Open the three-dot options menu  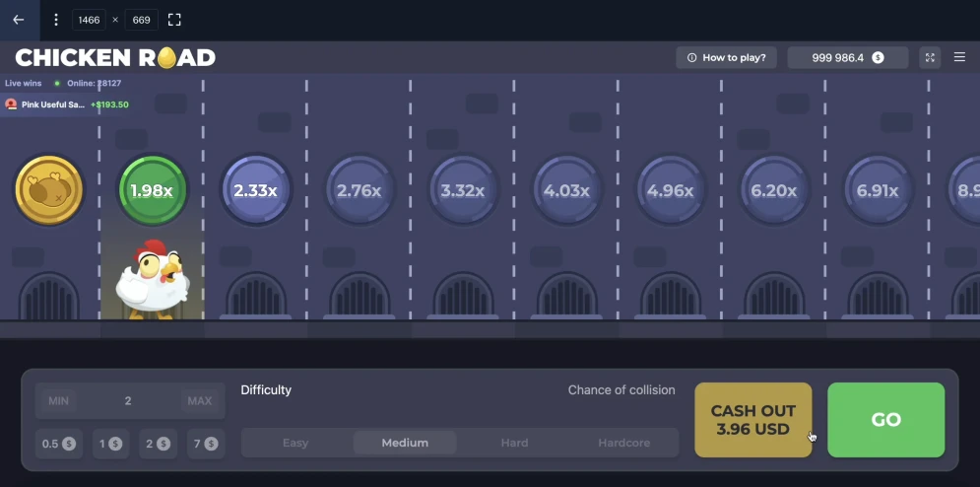coord(55,20)
